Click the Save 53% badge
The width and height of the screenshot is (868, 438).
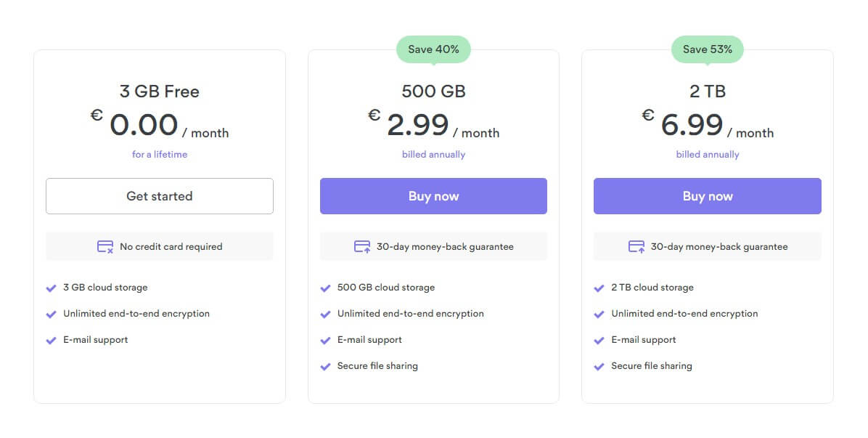[708, 49]
